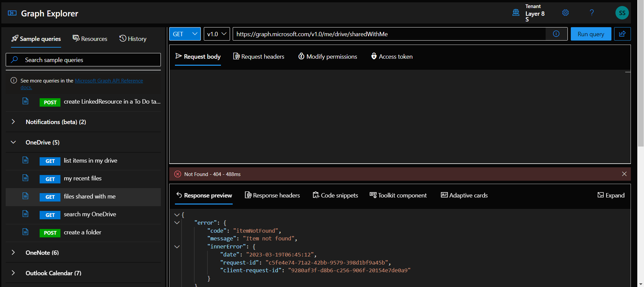Open the Access token tab
The height and width of the screenshot is (287, 644).
click(392, 57)
